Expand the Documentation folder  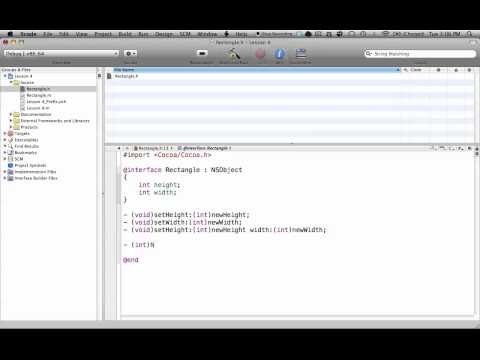tap(11, 114)
